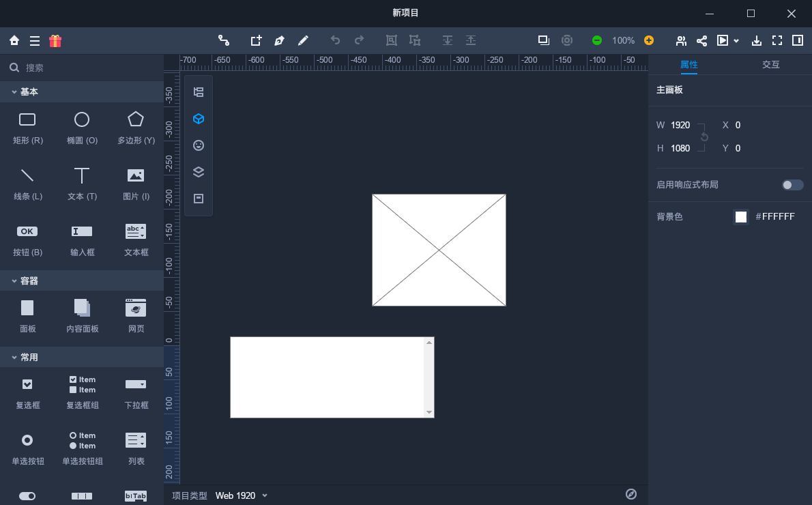Select the Ellipse (椭圆) component
The height and width of the screenshot is (505, 812).
tap(82, 128)
